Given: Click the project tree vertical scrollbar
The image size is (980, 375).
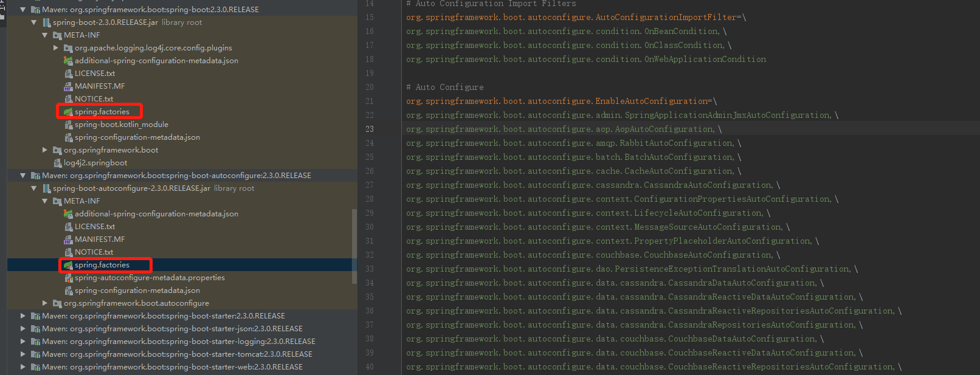Looking at the screenshot, I should pos(354,246).
